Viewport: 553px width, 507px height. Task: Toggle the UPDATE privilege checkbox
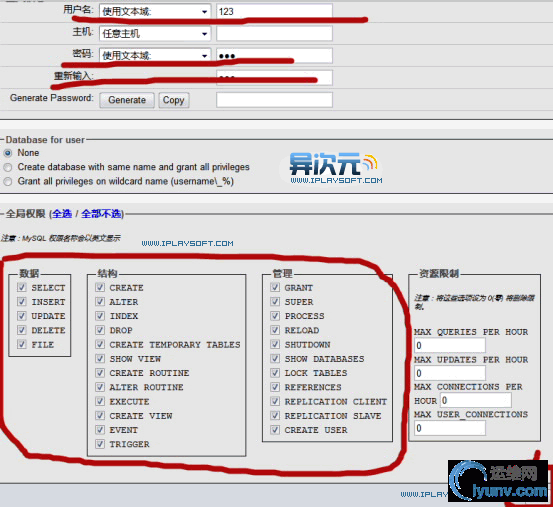click(22, 316)
